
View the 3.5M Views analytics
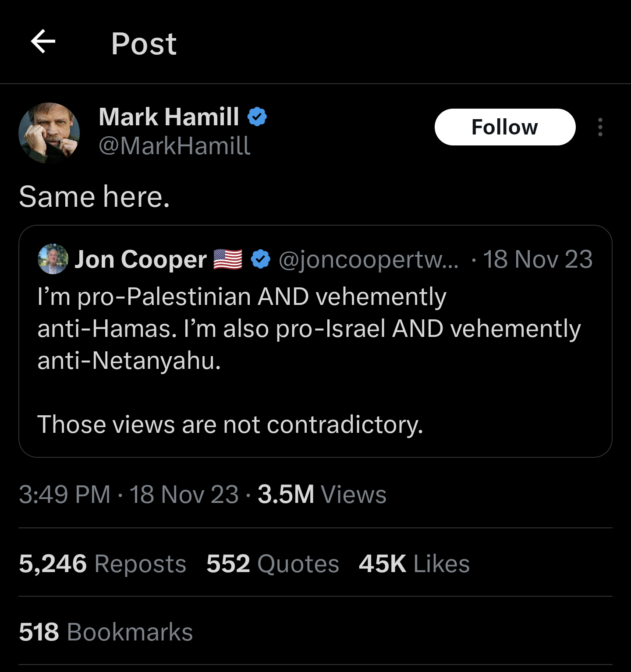coord(322,495)
